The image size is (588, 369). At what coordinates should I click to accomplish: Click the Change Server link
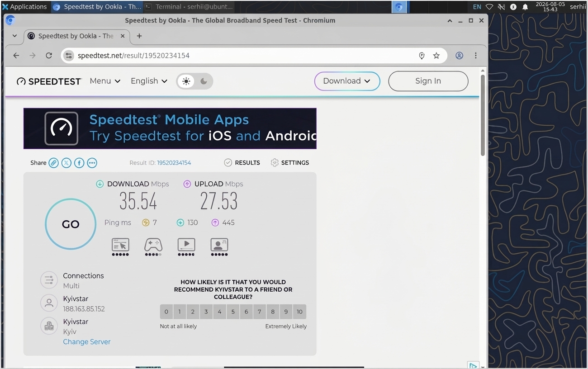tap(87, 342)
